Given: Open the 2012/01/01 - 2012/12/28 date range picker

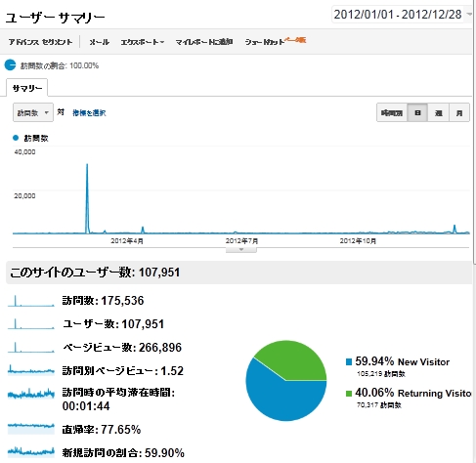Looking at the screenshot, I should [402, 15].
